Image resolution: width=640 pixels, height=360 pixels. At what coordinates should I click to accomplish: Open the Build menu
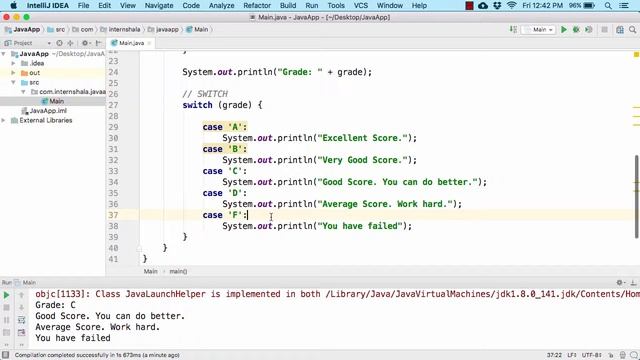click(288, 6)
